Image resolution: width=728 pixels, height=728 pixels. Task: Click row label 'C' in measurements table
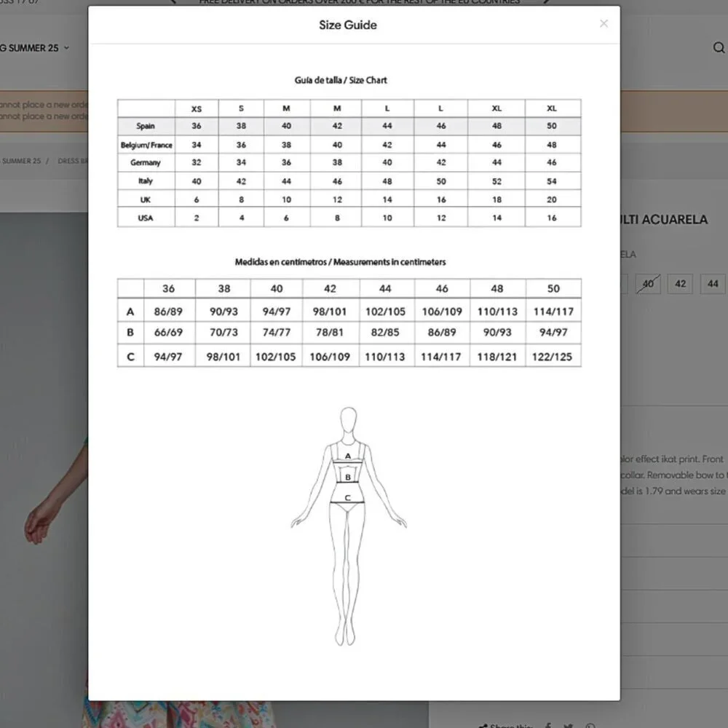click(x=130, y=357)
